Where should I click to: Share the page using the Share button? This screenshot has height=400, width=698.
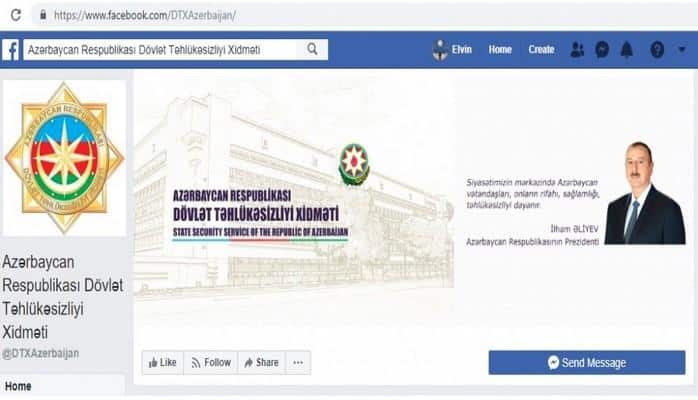point(262,363)
